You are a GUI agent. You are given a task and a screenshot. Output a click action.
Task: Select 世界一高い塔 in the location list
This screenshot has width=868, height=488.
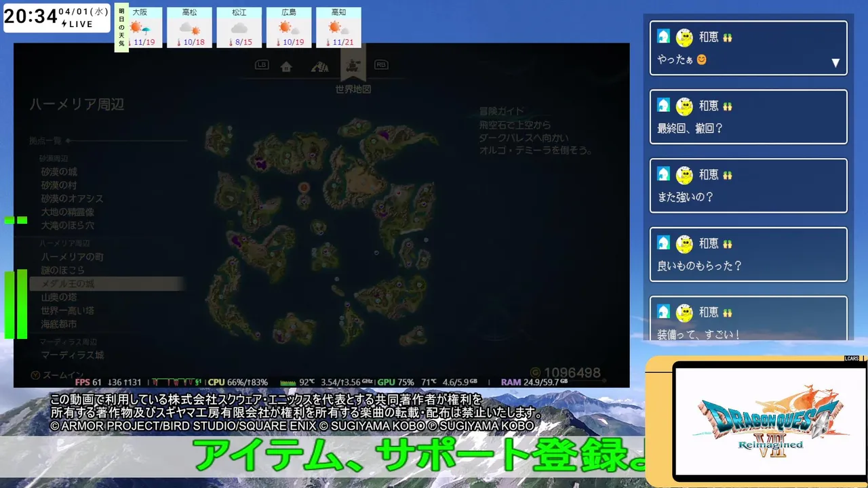point(67,310)
